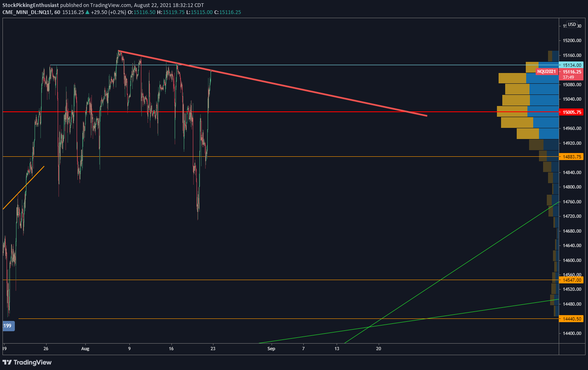Click the 15200.00 price axis label

[572, 40]
